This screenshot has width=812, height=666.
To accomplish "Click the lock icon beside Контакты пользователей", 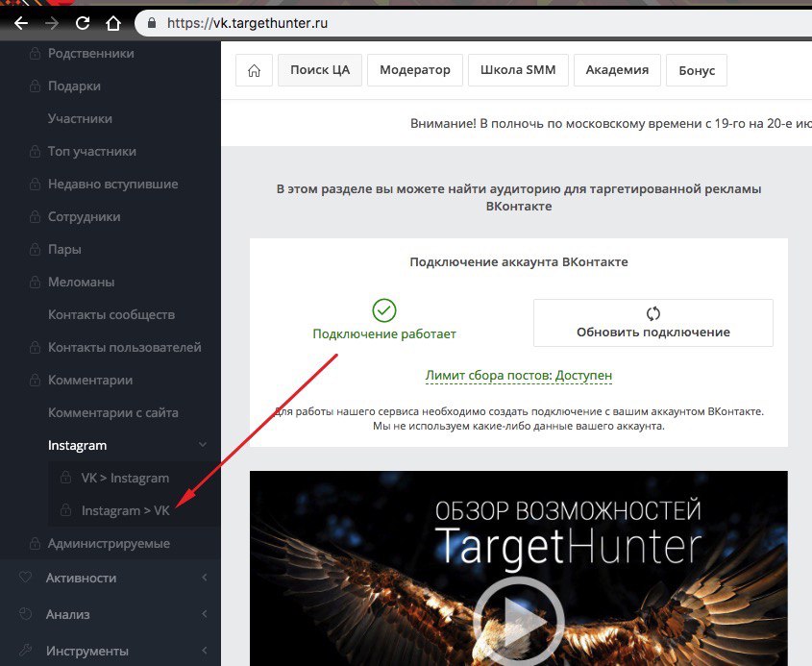I will [35, 347].
